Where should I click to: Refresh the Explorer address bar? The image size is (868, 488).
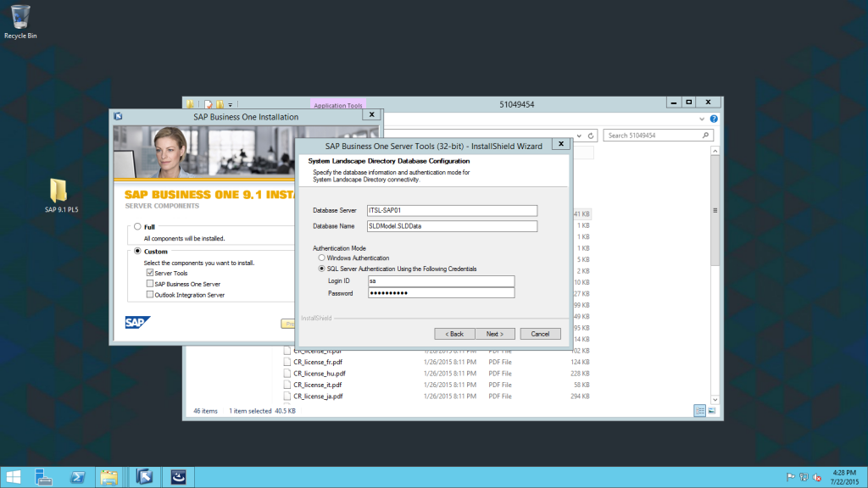[591, 136]
